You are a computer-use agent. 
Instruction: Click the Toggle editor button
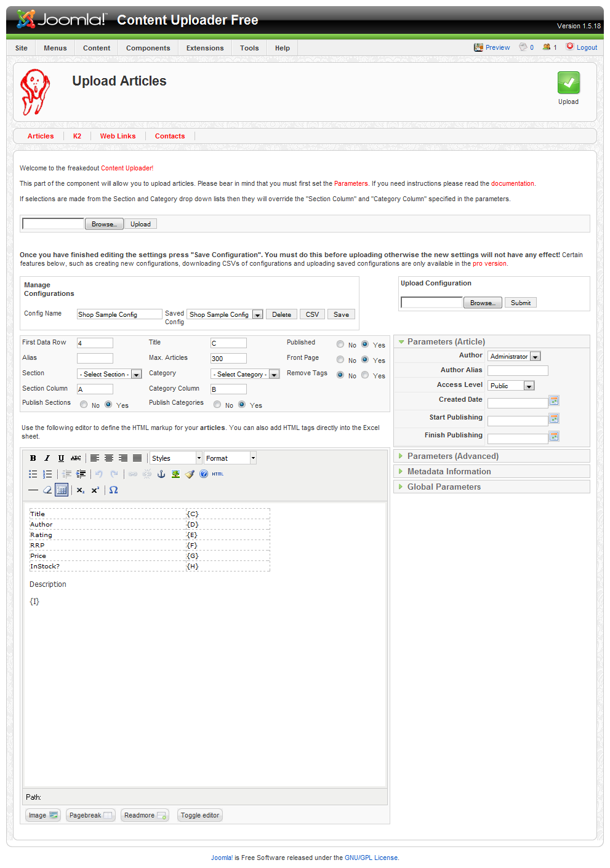click(x=200, y=815)
